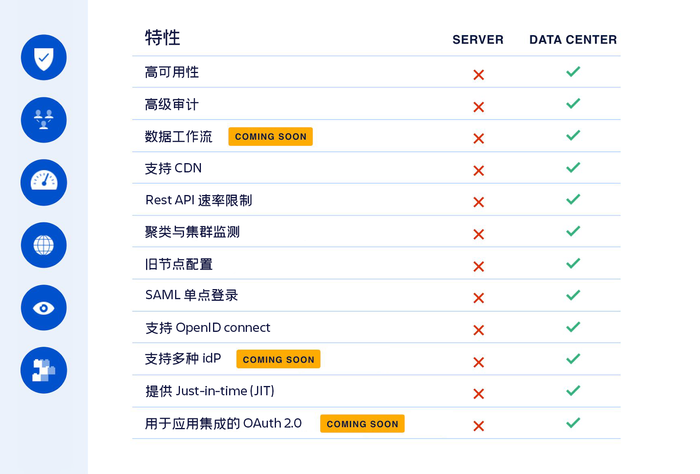This screenshot has height=474, width=700.
Task: Select the SERVER column header
Action: (478, 40)
